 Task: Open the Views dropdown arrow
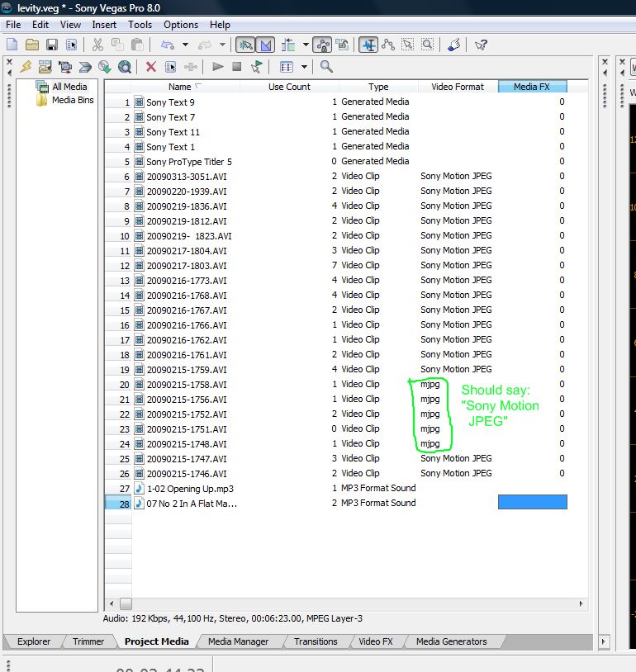[x=304, y=67]
